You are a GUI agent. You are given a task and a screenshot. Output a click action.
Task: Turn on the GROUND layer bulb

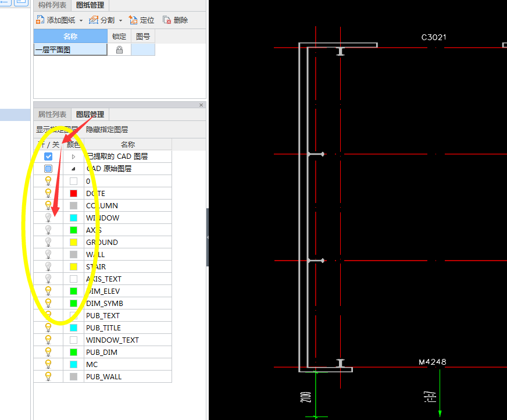[48, 242]
